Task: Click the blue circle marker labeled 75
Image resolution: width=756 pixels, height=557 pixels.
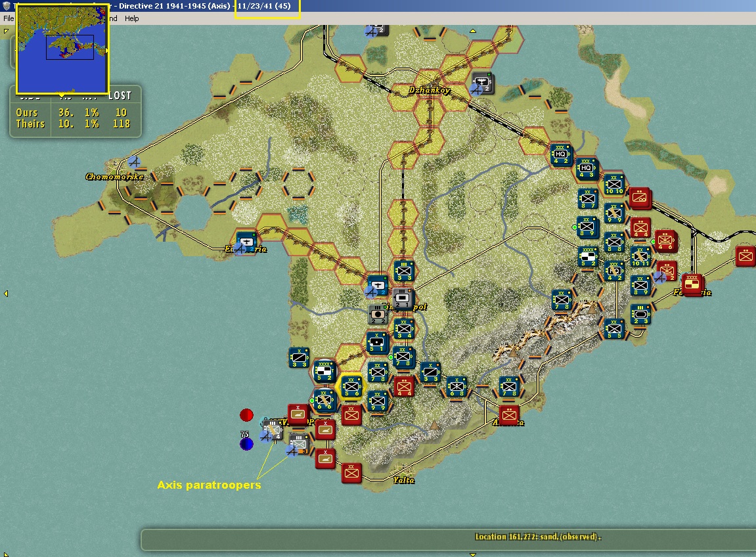Action: (x=246, y=443)
